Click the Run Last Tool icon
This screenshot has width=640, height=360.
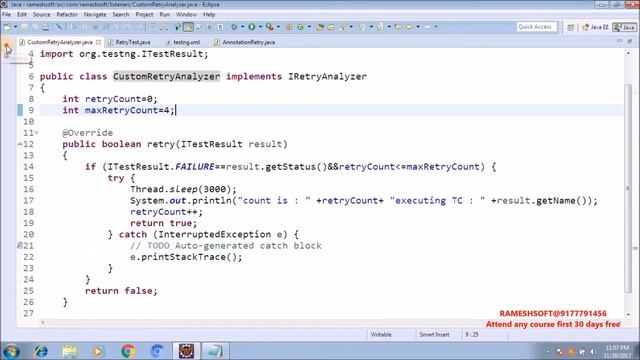(269, 27)
